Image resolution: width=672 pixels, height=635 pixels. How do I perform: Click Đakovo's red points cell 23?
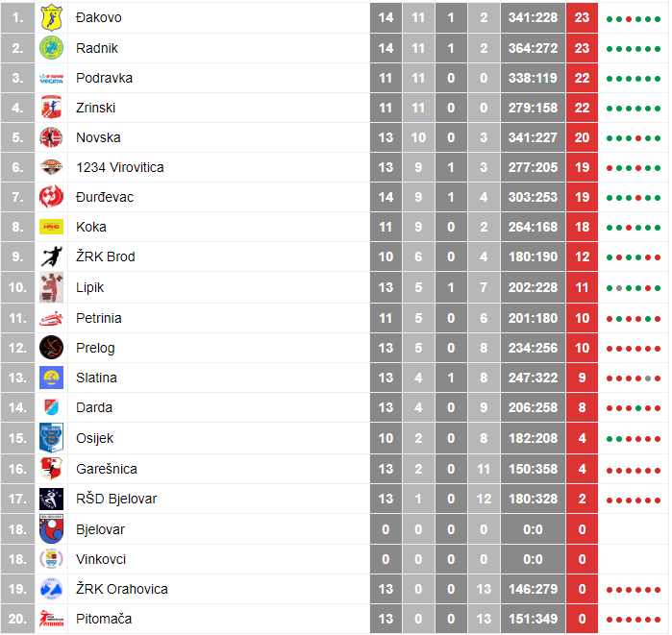(582, 17)
